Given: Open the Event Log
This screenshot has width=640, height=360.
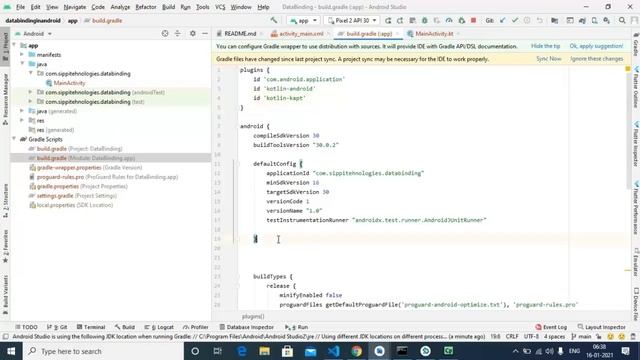Looking at the screenshot, I should (551, 327).
